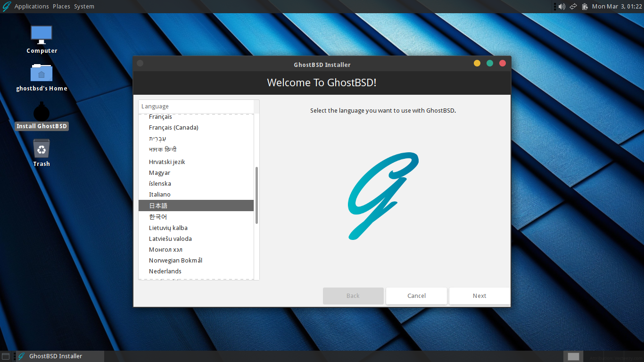Open the Places menu

click(x=61, y=6)
